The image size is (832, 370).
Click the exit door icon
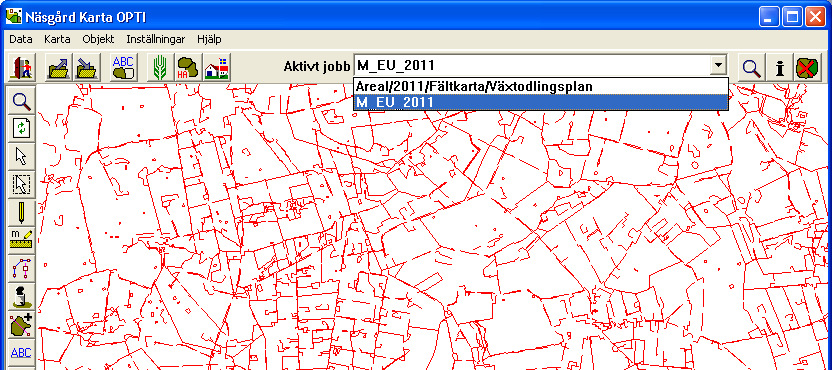pyautogui.click(x=22, y=67)
